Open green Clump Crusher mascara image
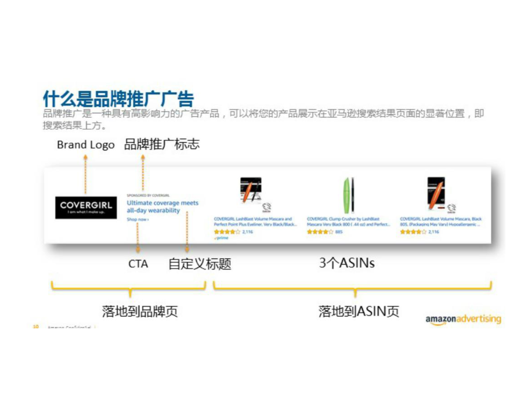532x399 pixels. point(348,195)
